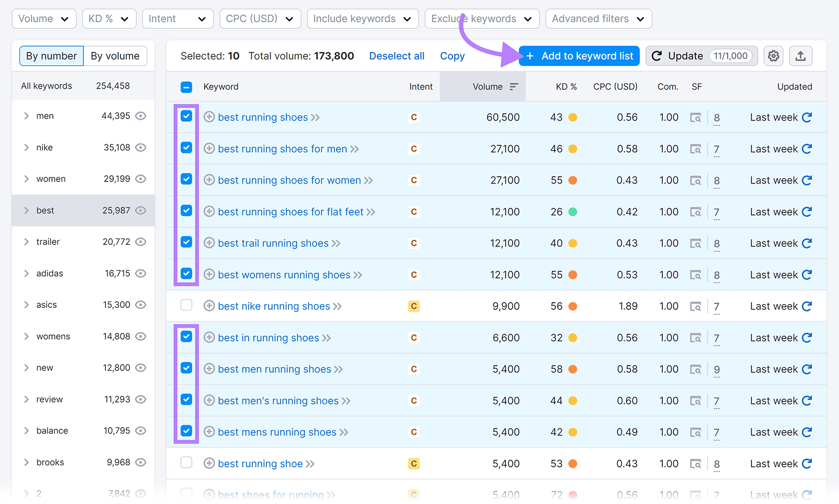Viewport: 839px width, 504px height.
Task: Refresh metrics for best trail running shoes
Action: click(807, 243)
